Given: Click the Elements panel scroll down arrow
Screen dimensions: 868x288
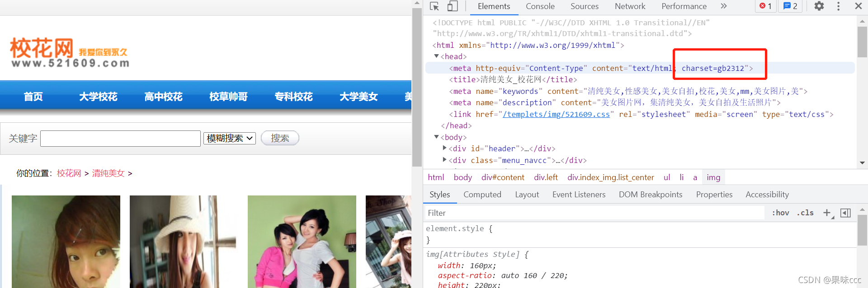Looking at the screenshot, I should [862, 163].
